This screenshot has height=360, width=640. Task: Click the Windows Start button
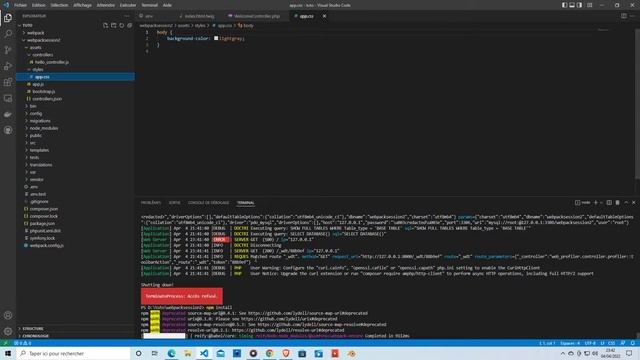8,353
